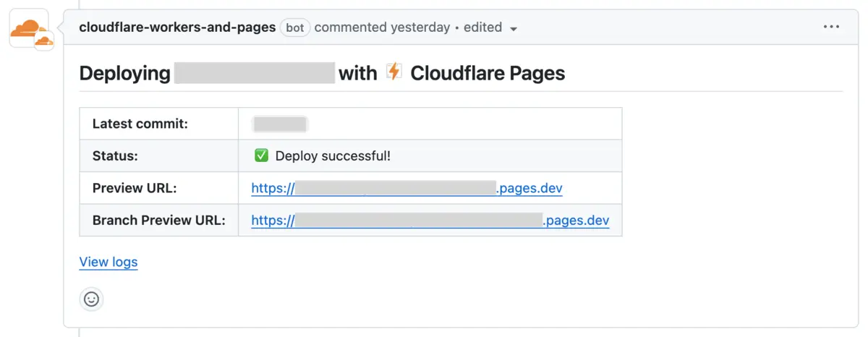Click the 'bot' badge label
This screenshot has width=868, height=337.
(295, 27)
